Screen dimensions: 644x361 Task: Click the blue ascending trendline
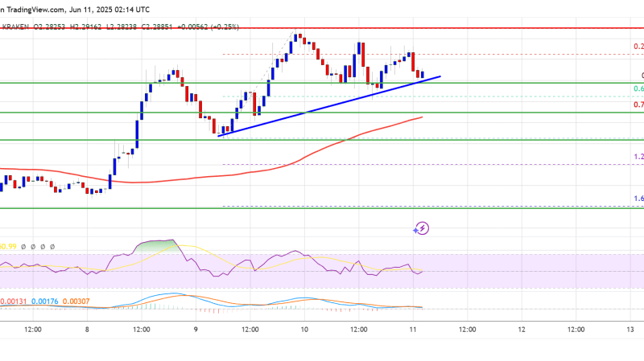(328, 106)
